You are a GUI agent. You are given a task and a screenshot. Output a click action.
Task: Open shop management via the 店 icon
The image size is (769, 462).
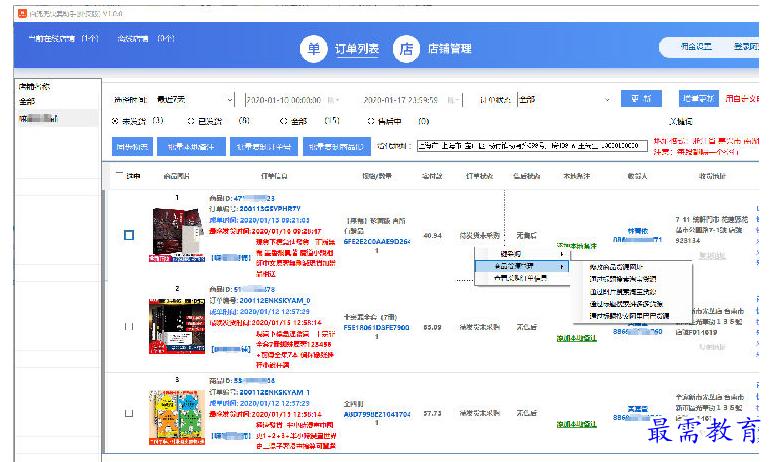click(406, 49)
